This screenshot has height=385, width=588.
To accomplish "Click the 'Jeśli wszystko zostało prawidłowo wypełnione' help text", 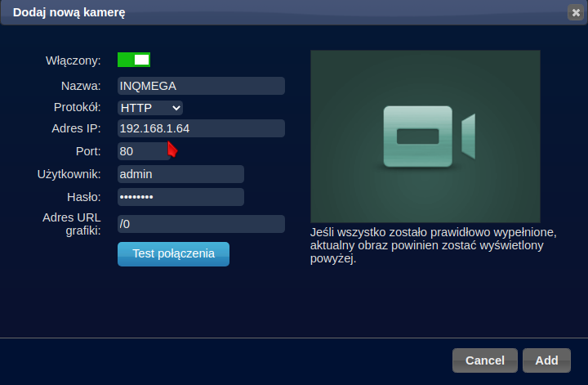I will 433,245.
